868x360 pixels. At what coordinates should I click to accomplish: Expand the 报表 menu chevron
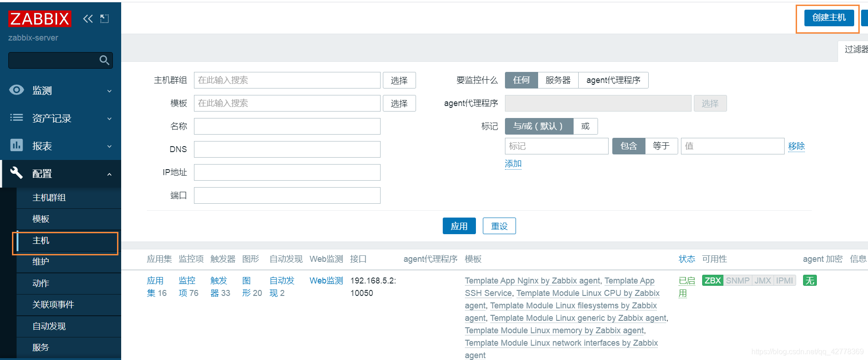tap(110, 147)
